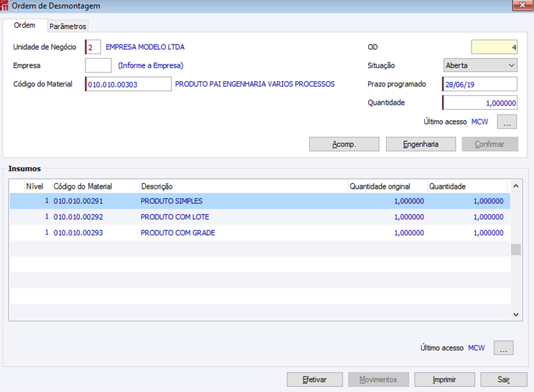Focus the Unidade de Negócio field

(93, 47)
